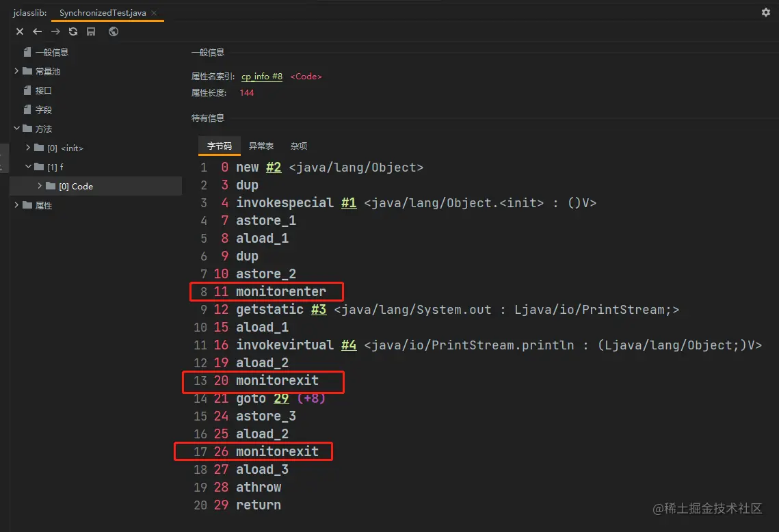
Task: Select the 字节码 tab
Action: click(x=220, y=146)
